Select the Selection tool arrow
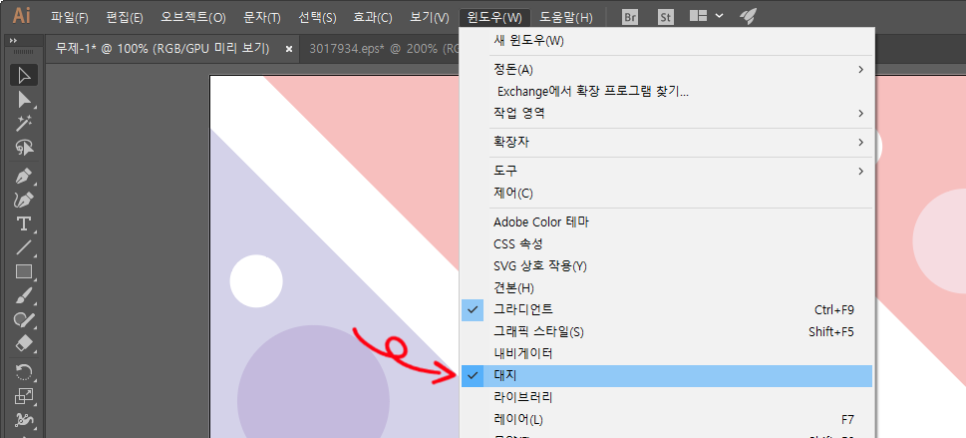The height and width of the screenshot is (438, 966). (x=25, y=75)
